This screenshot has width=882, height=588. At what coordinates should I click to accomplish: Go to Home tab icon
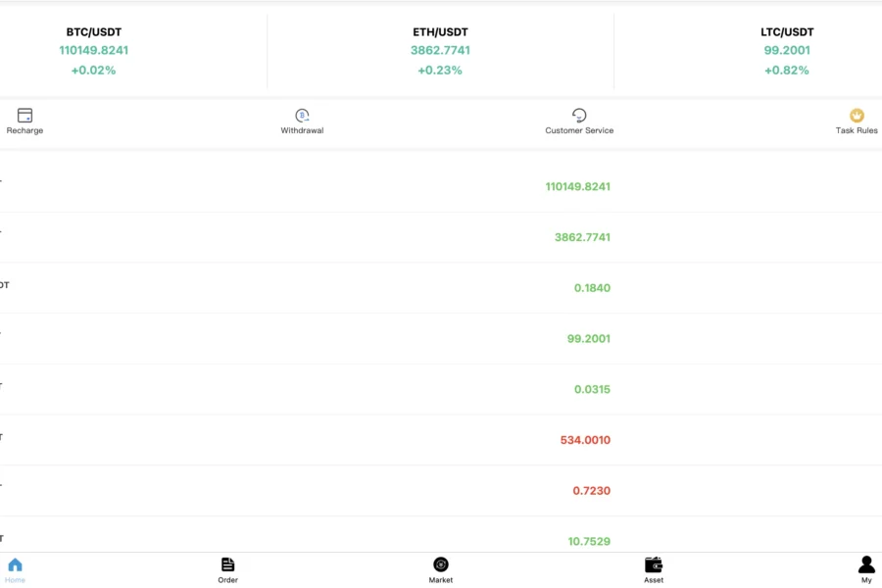[x=15, y=564]
